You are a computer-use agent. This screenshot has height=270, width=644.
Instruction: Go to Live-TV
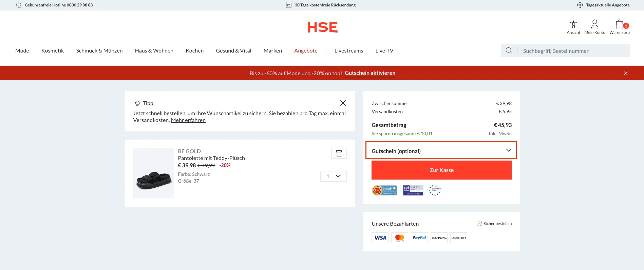(384, 50)
